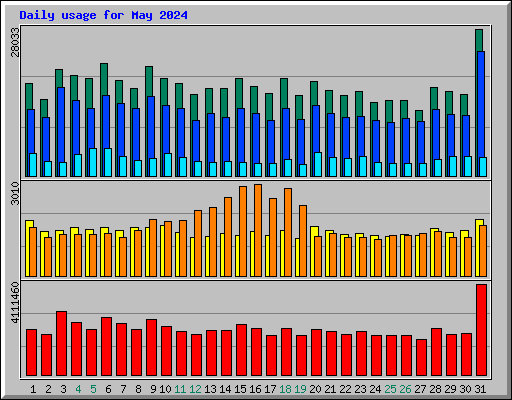Select day 24 label on x-axis

[375, 389]
